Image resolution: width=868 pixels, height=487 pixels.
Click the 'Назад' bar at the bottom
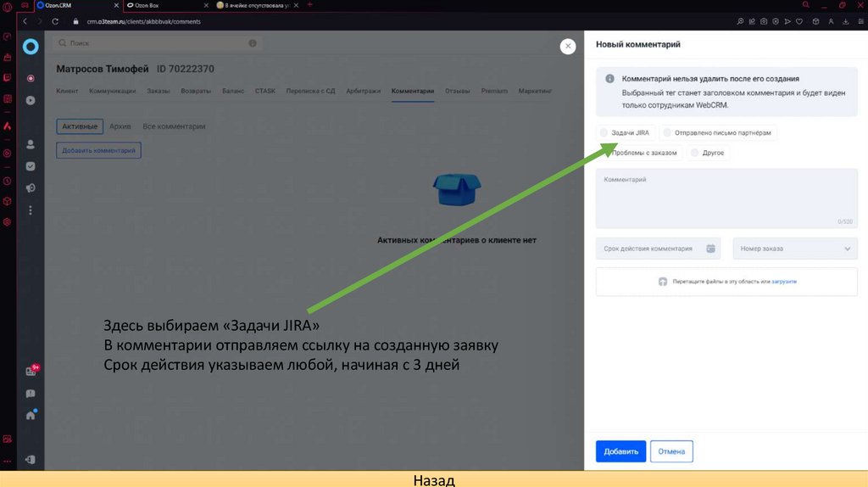click(434, 479)
